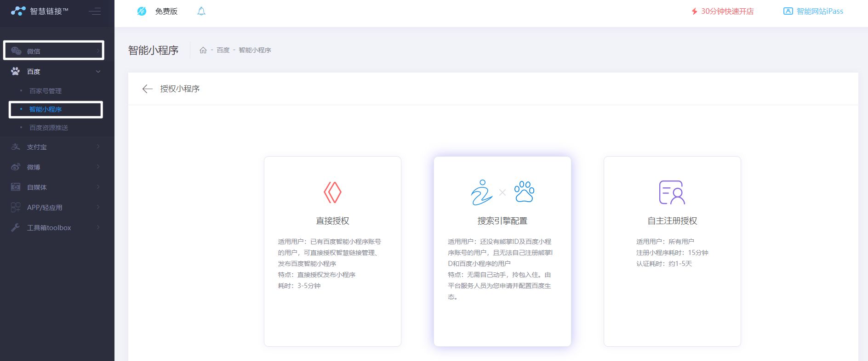The width and height of the screenshot is (868, 361).
Task: Expand the 微博 menu chevron
Action: coord(98,167)
